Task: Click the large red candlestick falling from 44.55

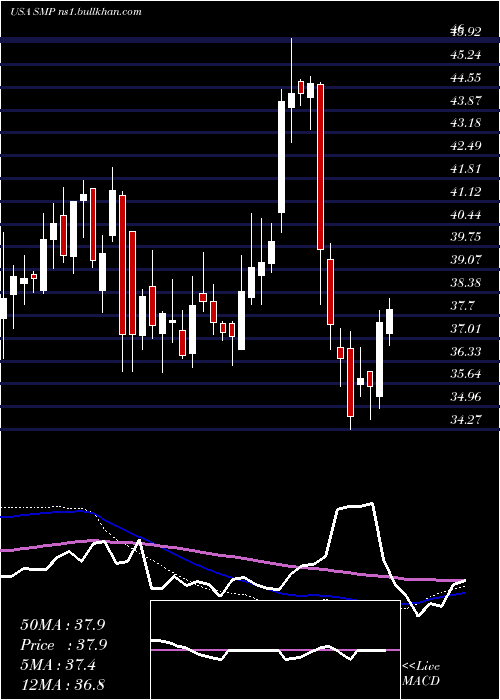Action: click(x=320, y=167)
